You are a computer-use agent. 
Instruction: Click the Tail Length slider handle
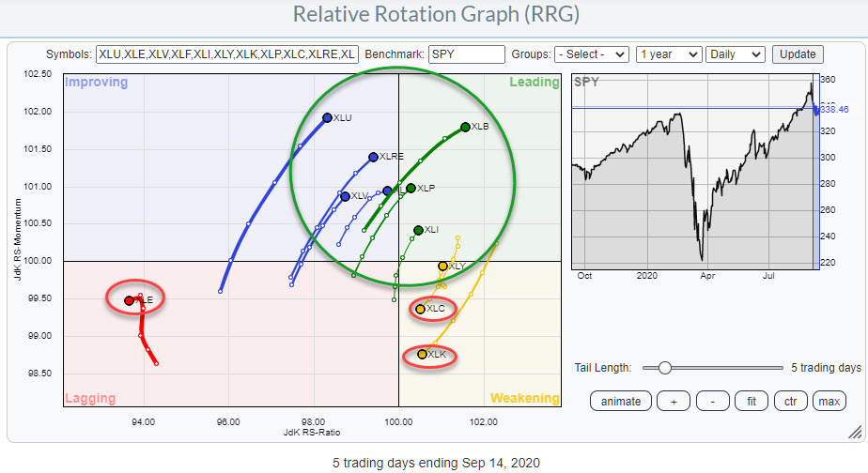pos(665,367)
